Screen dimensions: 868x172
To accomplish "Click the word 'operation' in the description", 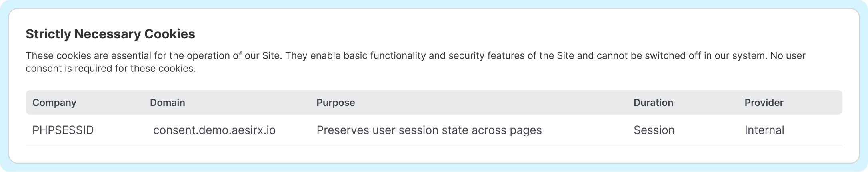I will pyautogui.click(x=208, y=55).
